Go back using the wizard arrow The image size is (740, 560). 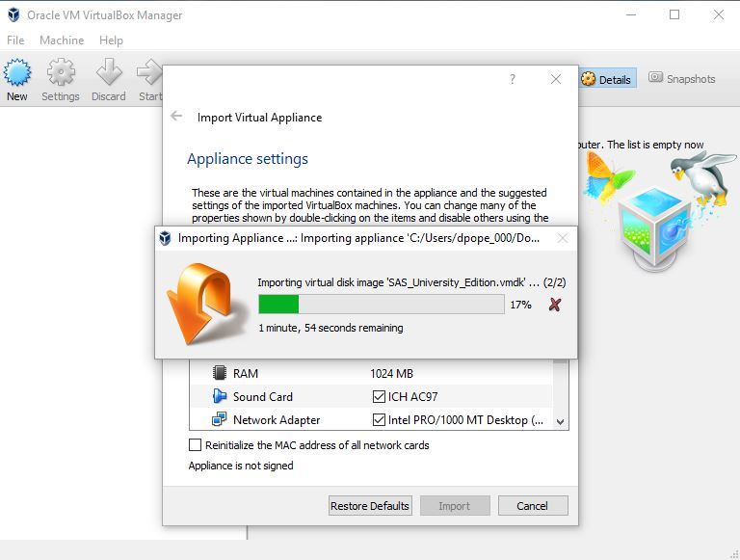point(176,117)
